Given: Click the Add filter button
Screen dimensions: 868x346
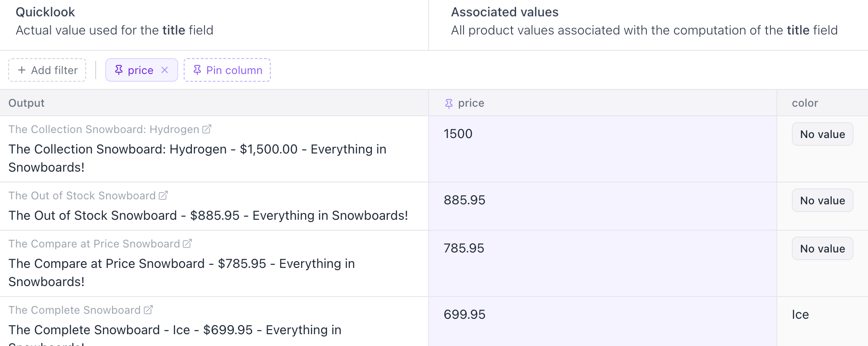Looking at the screenshot, I should tap(47, 70).
